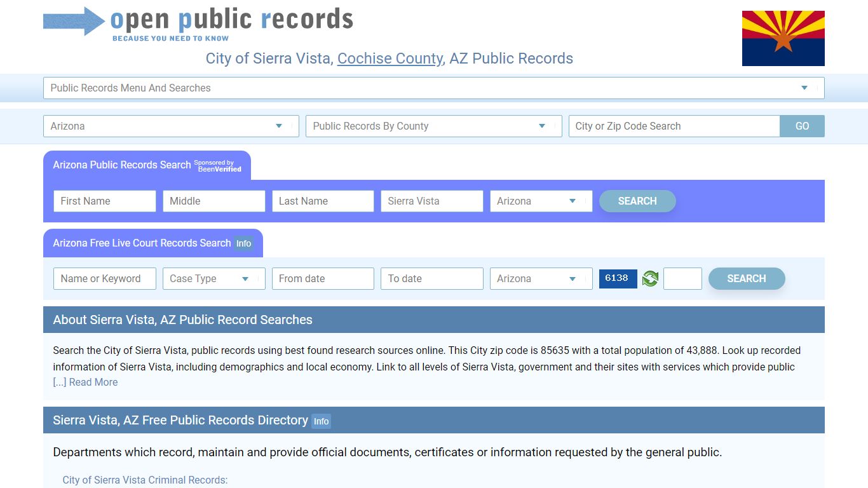Screen dimensions: 868x488
Task: Click the [...] Read More link
Action: (x=85, y=383)
